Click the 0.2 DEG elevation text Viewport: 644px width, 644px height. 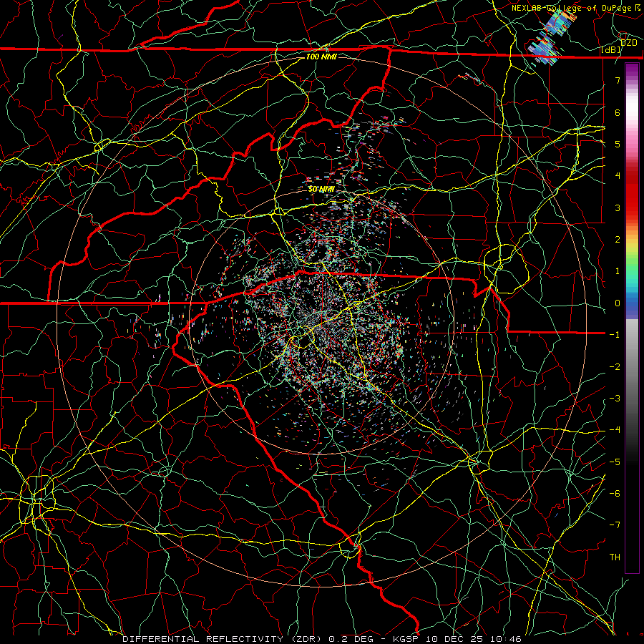pyautogui.click(x=351, y=639)
